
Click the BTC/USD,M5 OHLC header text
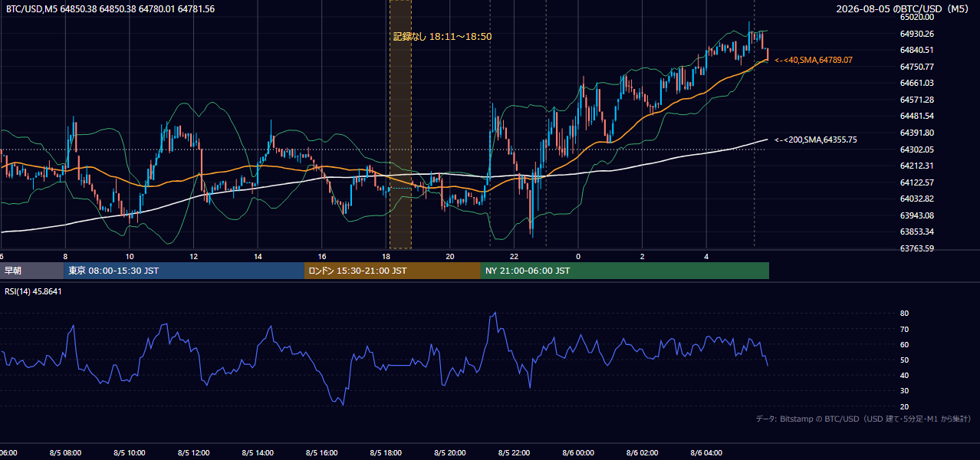(x=110, y=8)
